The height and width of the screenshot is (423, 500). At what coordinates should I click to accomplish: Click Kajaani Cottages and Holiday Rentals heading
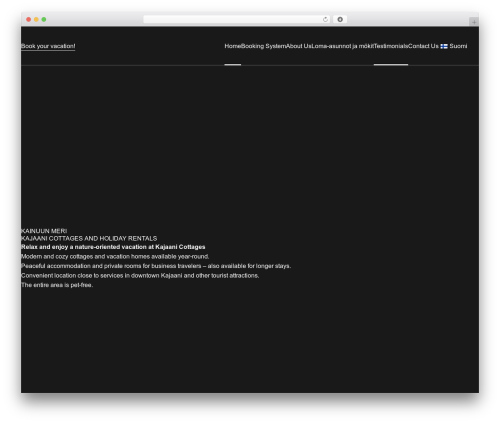[89, 238]
